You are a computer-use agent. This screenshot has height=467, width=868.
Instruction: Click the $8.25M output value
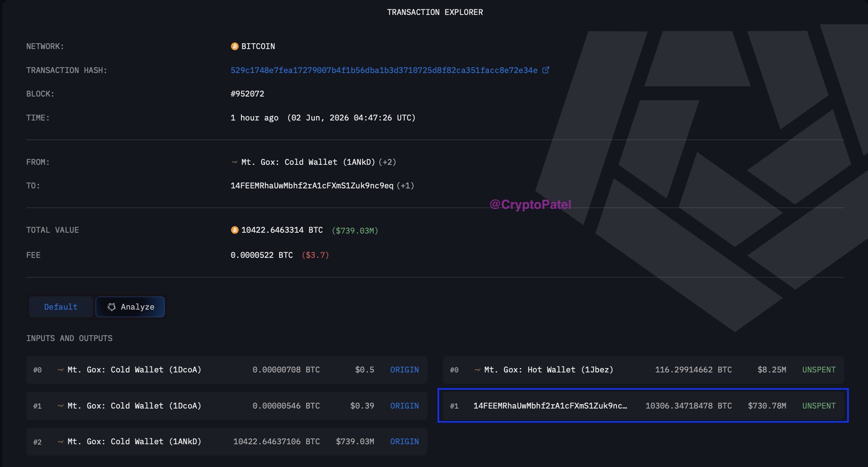coord(772,370)
